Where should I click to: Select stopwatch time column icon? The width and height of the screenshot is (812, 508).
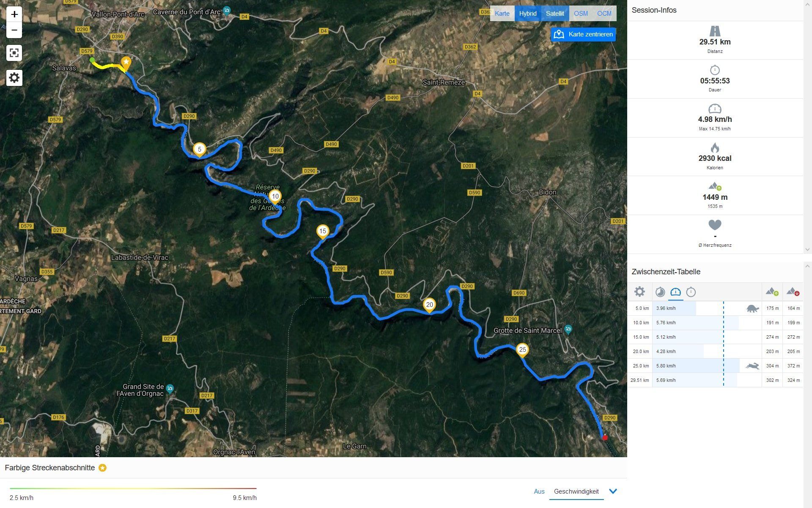click(x=691, y=292)
